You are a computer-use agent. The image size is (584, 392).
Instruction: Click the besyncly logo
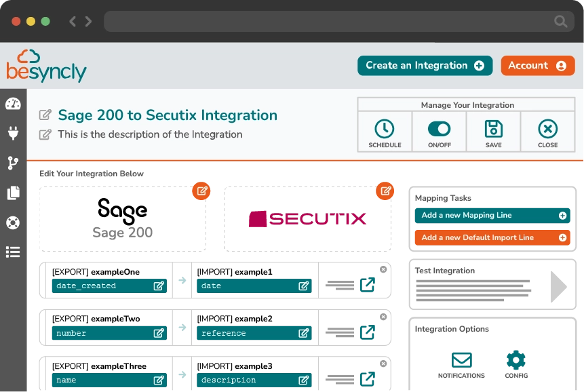46,66
